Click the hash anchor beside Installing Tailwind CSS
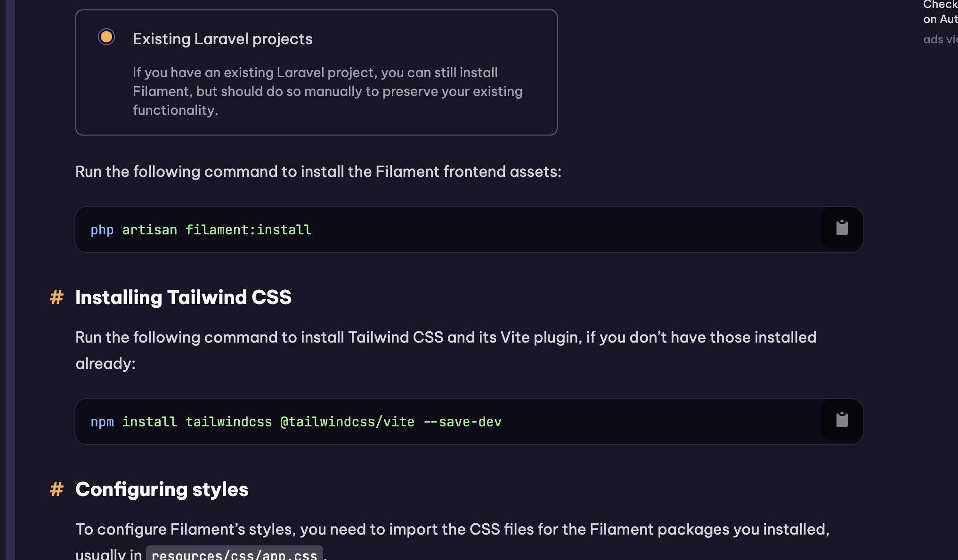The height and width of the screenshot is (560, 958). pos(57,297)
